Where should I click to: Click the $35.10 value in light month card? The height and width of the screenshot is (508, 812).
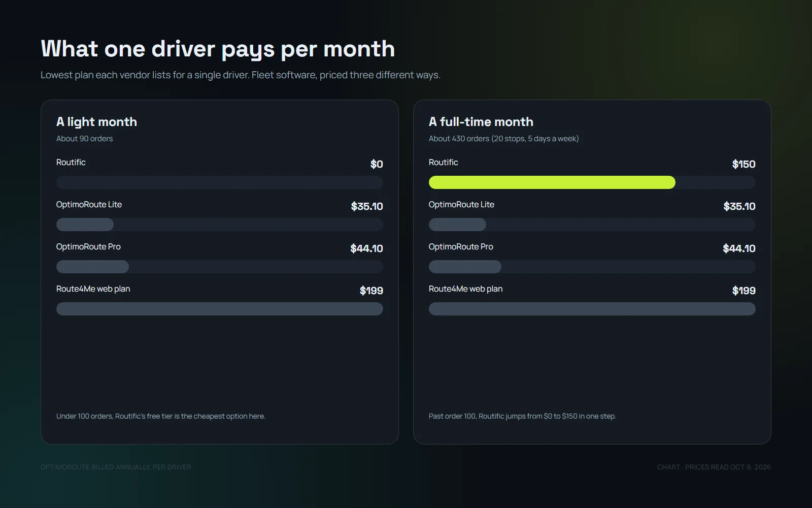[367, 206]
